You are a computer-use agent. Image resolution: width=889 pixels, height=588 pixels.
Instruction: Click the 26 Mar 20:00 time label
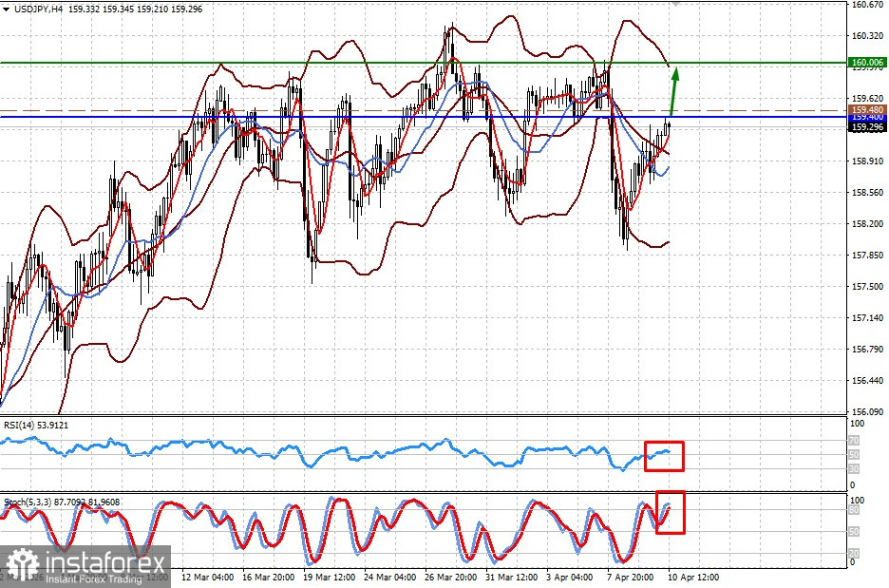[x=451, y=578]
